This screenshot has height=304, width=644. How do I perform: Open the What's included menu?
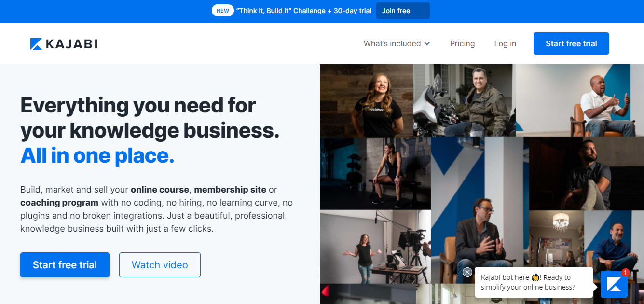(397, 43)
